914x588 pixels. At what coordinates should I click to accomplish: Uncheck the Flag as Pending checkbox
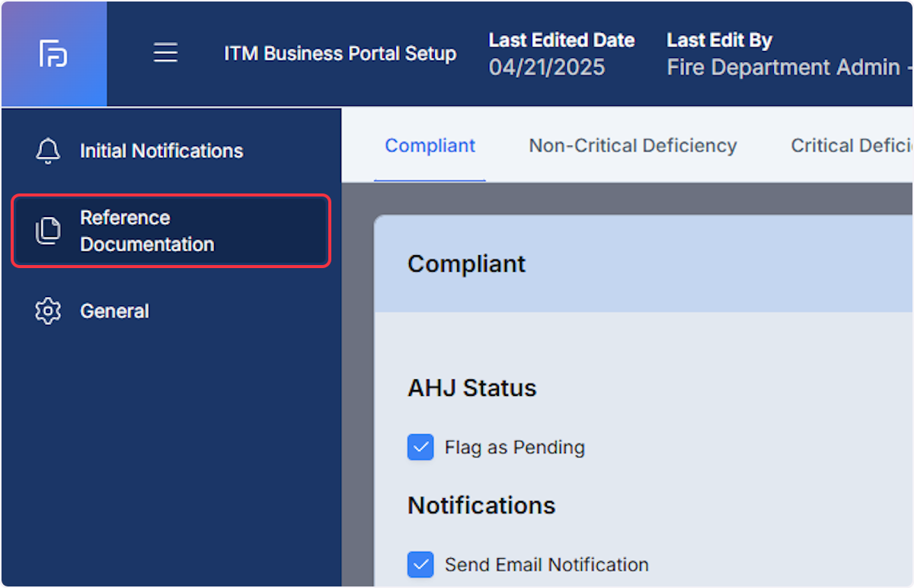420,447
